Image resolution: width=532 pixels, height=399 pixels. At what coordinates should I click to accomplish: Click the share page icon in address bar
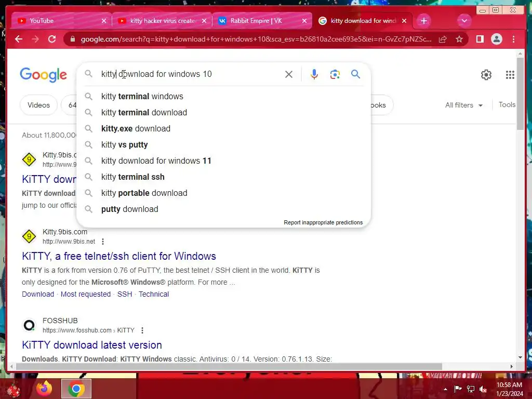coord(443,39)
